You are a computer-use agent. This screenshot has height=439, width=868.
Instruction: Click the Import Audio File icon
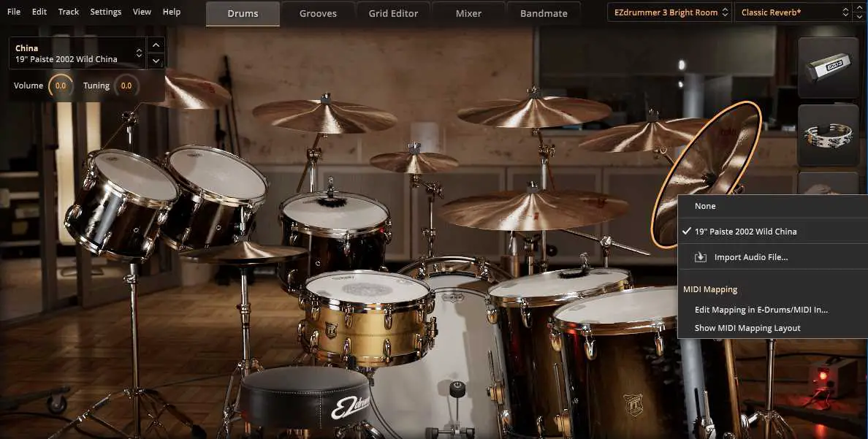click(x=701, y=257)
